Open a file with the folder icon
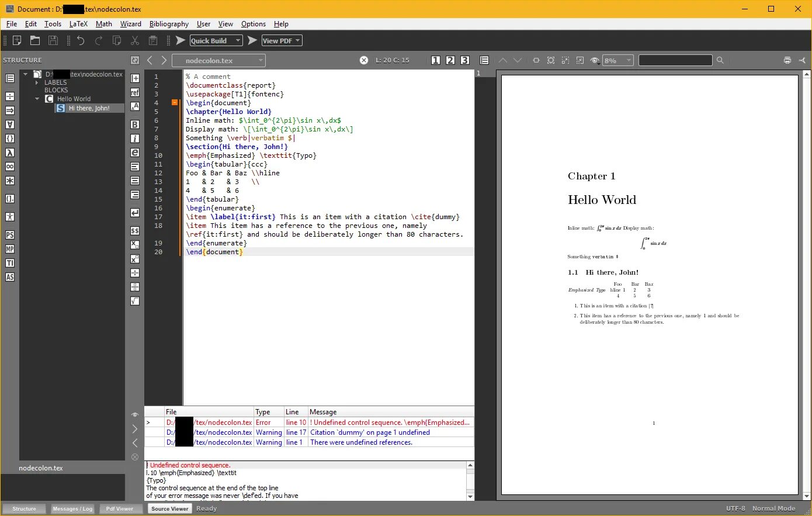The height and width of the screenshot is (516, 812). click(x=35, y=40)
